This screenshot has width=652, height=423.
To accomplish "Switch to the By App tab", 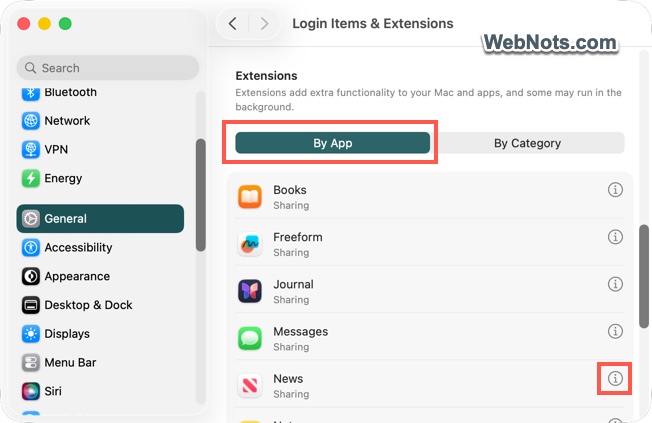I will click(333, 143).
